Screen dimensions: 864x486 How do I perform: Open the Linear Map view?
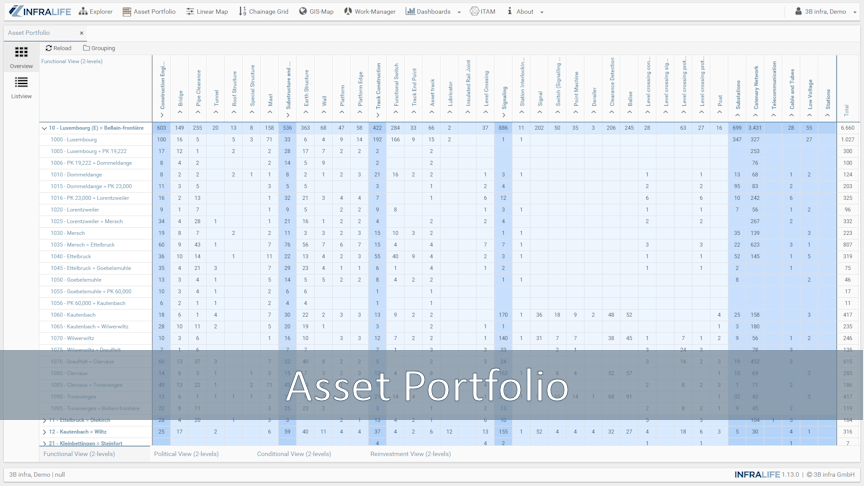click(x=206, y=12)
